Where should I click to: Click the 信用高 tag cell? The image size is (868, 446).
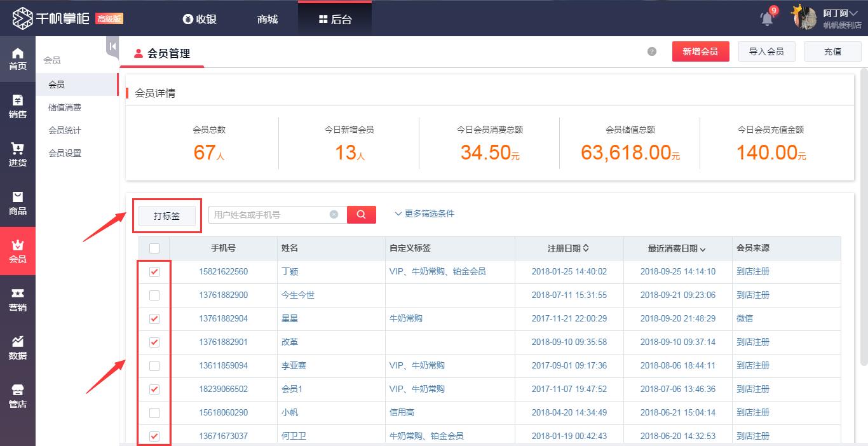[x=402, y=412]
